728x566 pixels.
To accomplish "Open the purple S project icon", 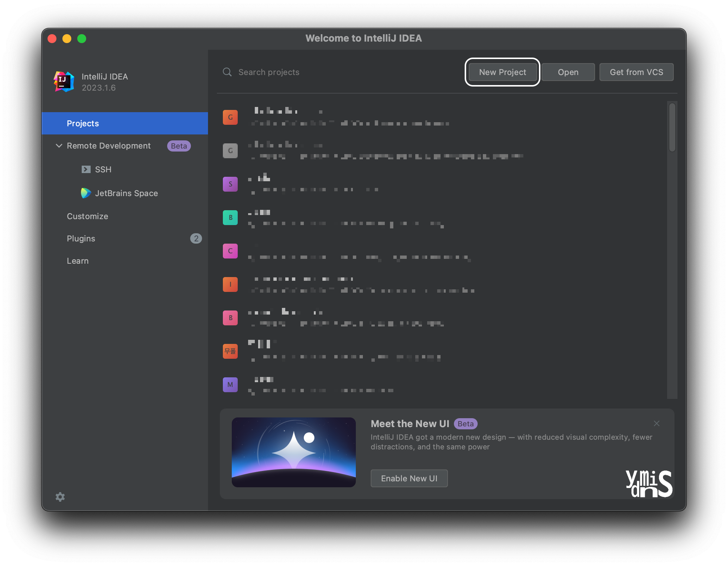I will [230, 184].
